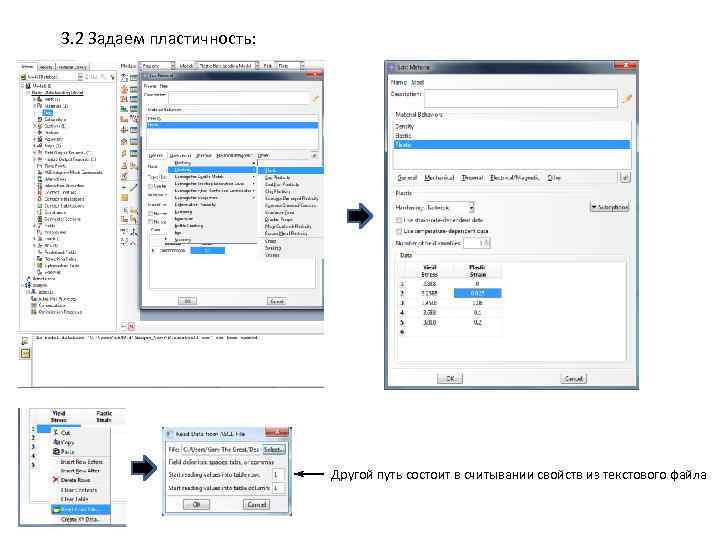
Task: Open the Module combo box showing Property
Action: coord(157,66)
